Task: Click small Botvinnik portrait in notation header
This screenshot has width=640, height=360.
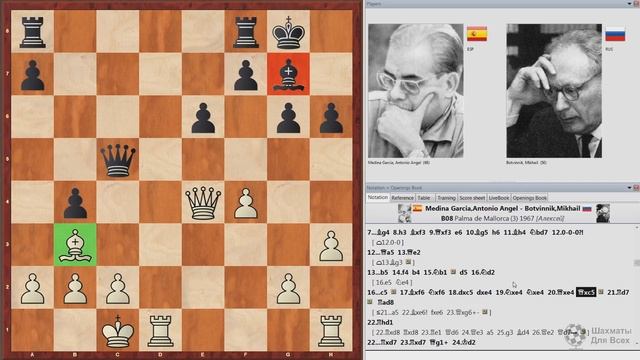Action: point(602,213)
